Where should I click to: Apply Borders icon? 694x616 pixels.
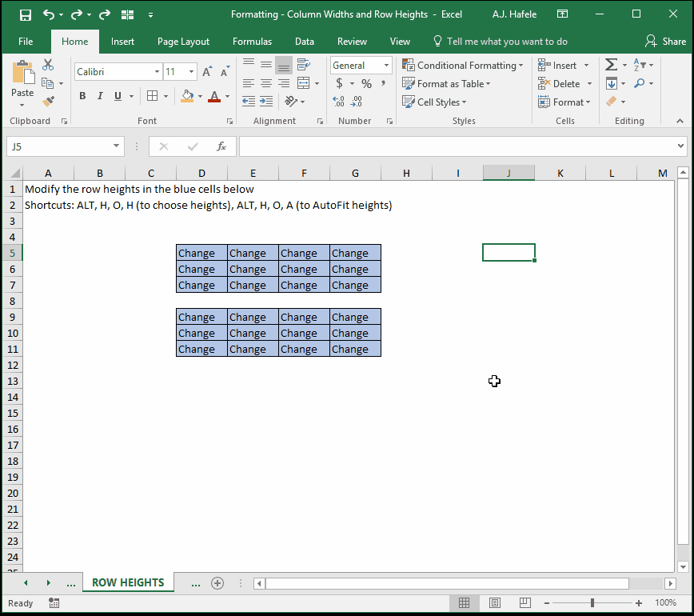152,96
